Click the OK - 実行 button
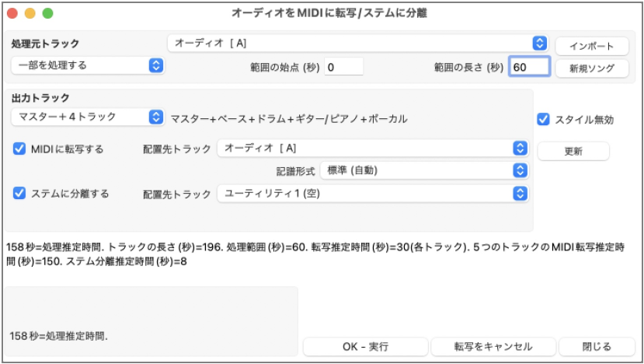644x364 pixels. [x=366, y=347]
